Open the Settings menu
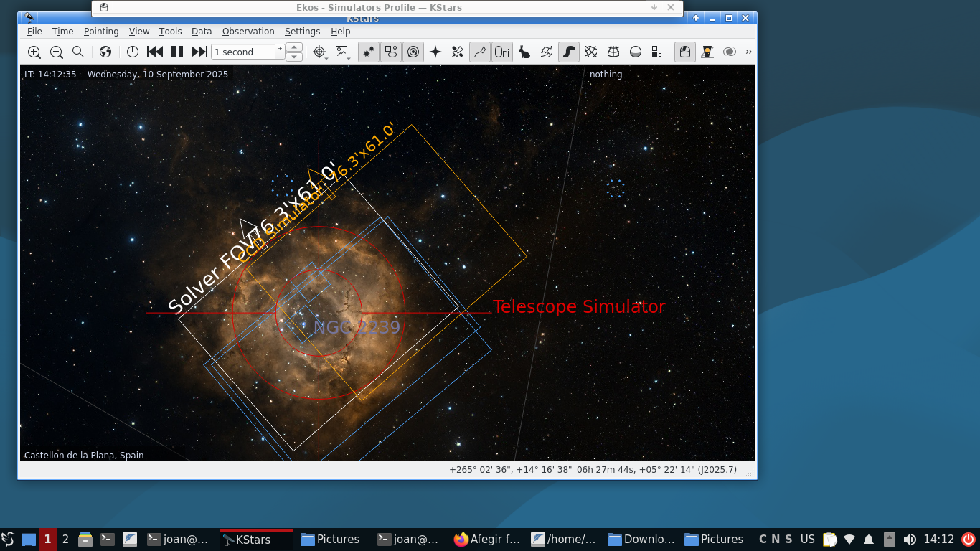Image resolution: width=980 pixels, height=551 pixels. [x=303, y=32]
